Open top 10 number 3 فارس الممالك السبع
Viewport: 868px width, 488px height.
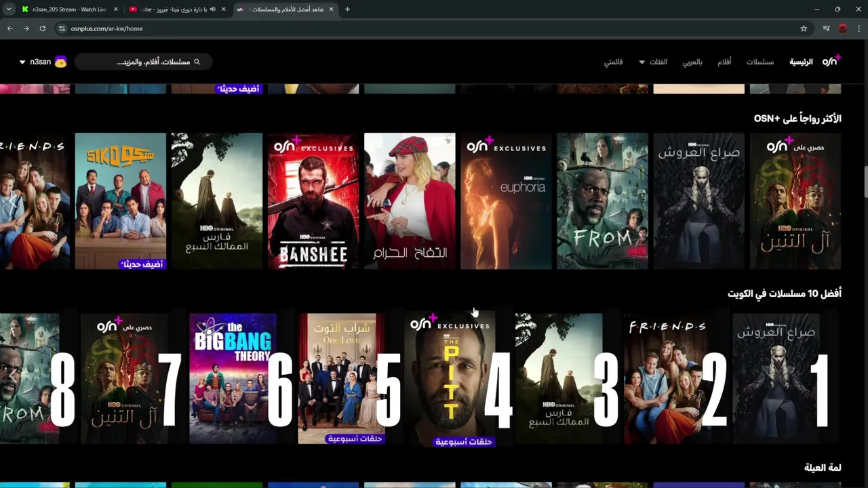point(566,378)
